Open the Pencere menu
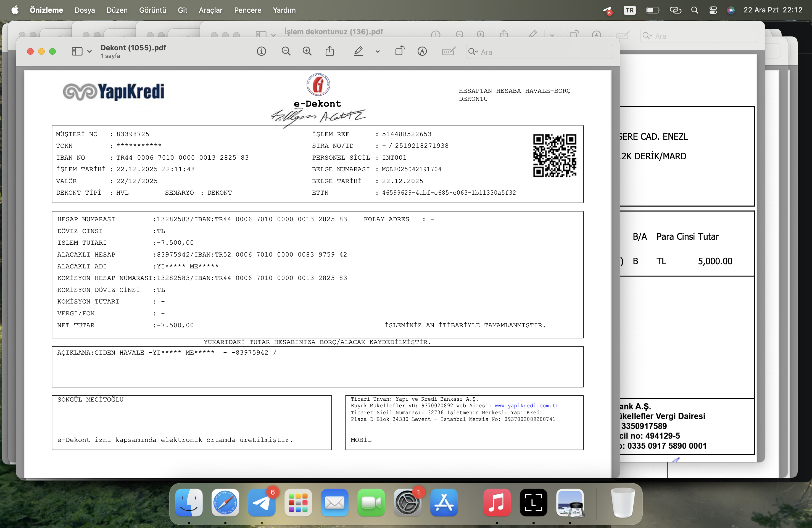 (248, 10)
